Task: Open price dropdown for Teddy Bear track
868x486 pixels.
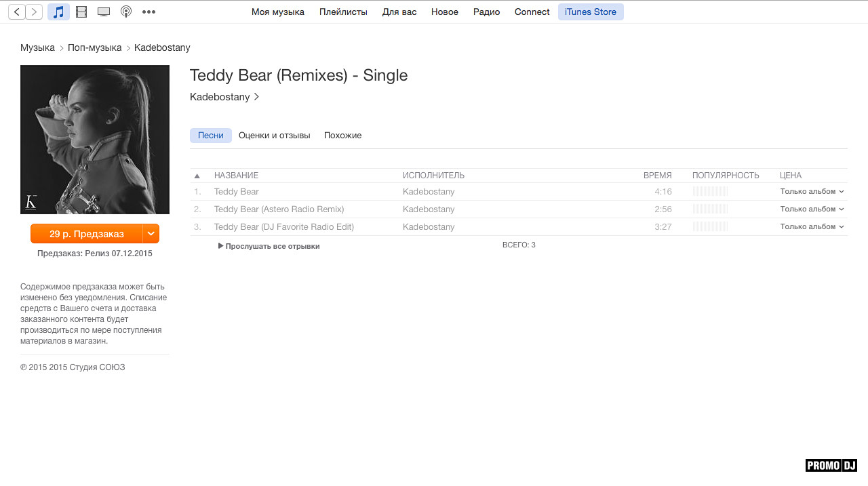Action: point(842,192)
